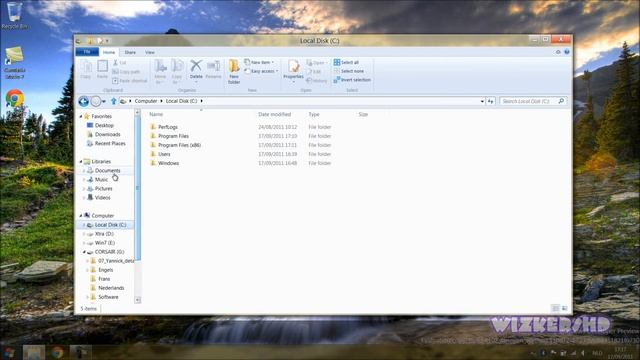
Task: Sort by the Type column header
Action: pyautogui.click(x=313, y=114)
